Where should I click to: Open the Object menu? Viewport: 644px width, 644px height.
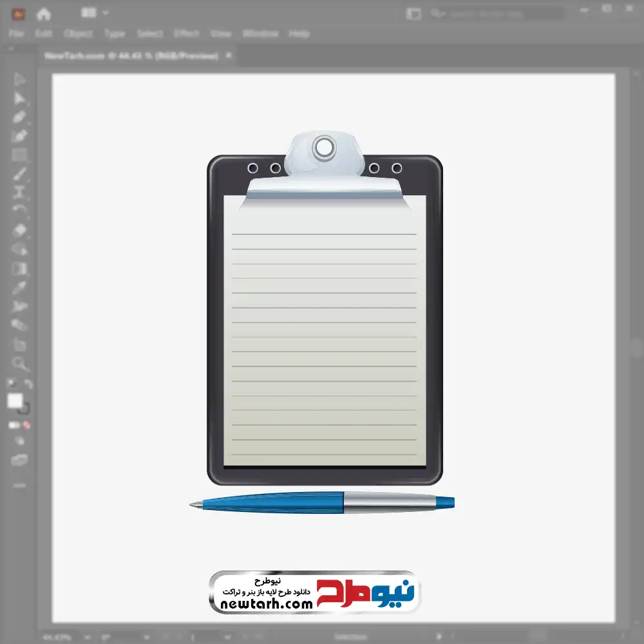pyautogui.click(x=77, y=33)
